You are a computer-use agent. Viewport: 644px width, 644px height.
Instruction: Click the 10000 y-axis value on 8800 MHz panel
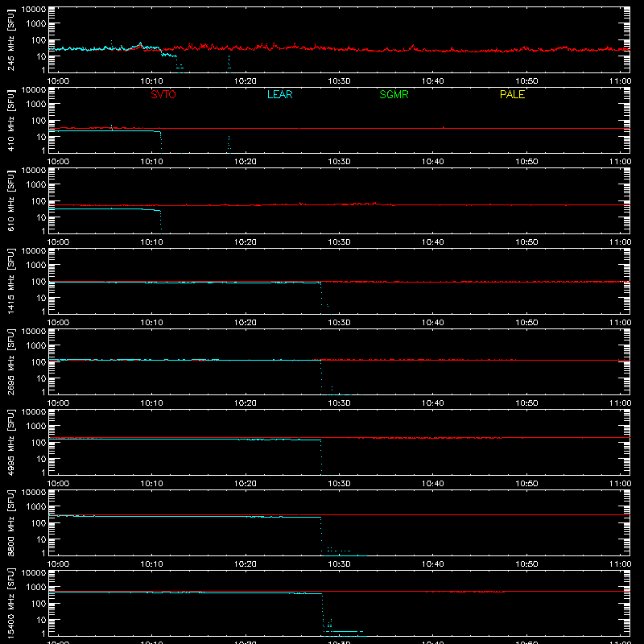coord(34,493)
